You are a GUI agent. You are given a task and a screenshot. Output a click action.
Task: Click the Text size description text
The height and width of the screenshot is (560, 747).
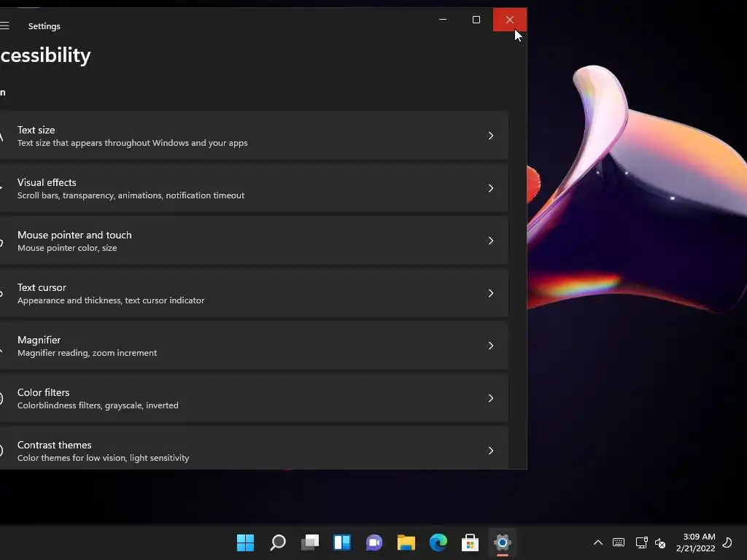(133, 143)
